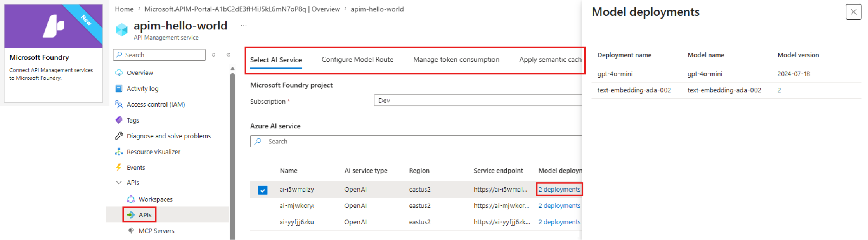Click the APIs arrow icon under APIs
The image size is (868, 240).
(x=131, y=215)
